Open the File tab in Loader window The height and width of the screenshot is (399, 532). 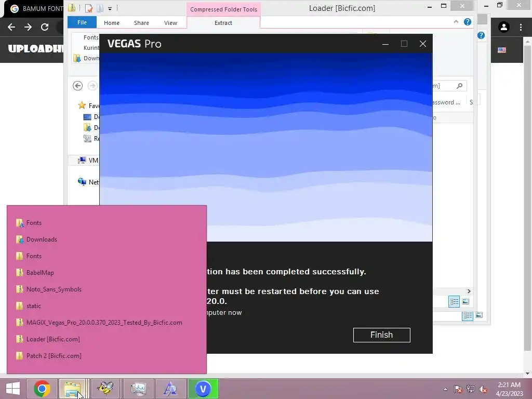(82, 22)
